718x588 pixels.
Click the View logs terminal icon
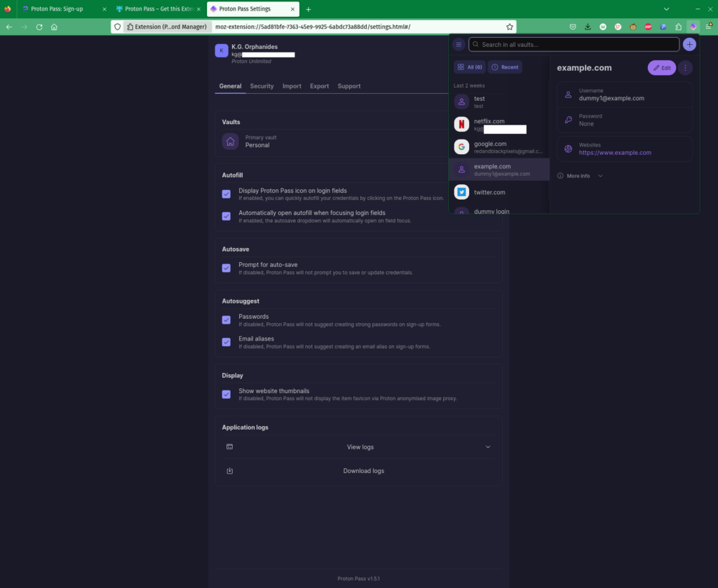230,446
